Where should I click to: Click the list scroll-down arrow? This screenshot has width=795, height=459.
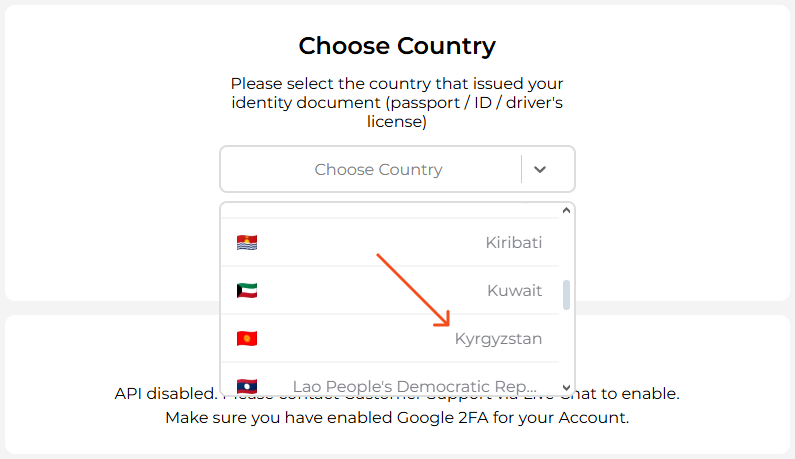[x=566, y=389]
